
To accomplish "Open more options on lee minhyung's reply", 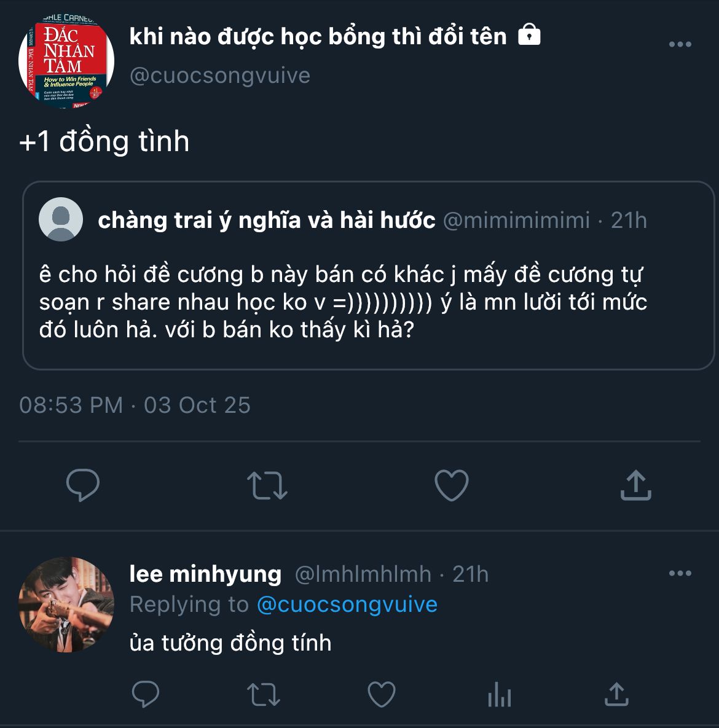I will point(680,573).
